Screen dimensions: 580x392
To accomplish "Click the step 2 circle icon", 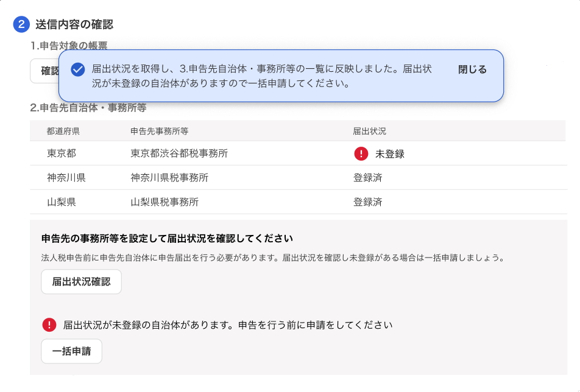I will click(x=21, y=24).
